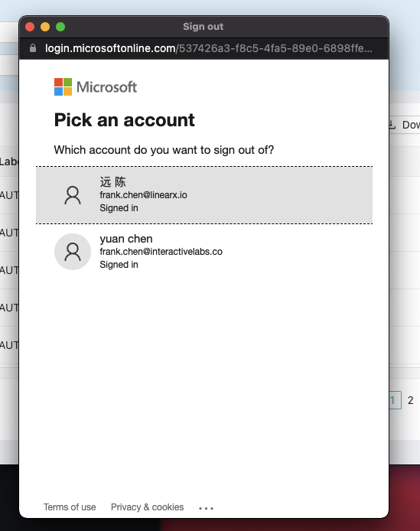420x531 pixels.
Task: Click the Microsoft logo
Action: 96,87
